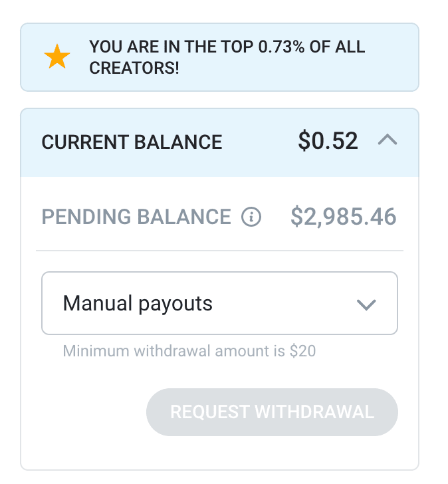Click the word "CREATORS!" in the banner
The image size is (448, 484).
134,68
